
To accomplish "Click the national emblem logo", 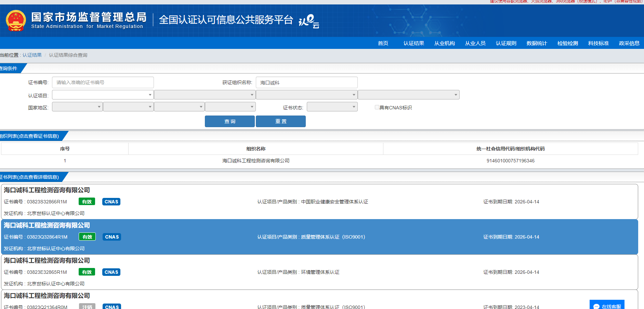I will pyautogui.click(x=16, y=21).
